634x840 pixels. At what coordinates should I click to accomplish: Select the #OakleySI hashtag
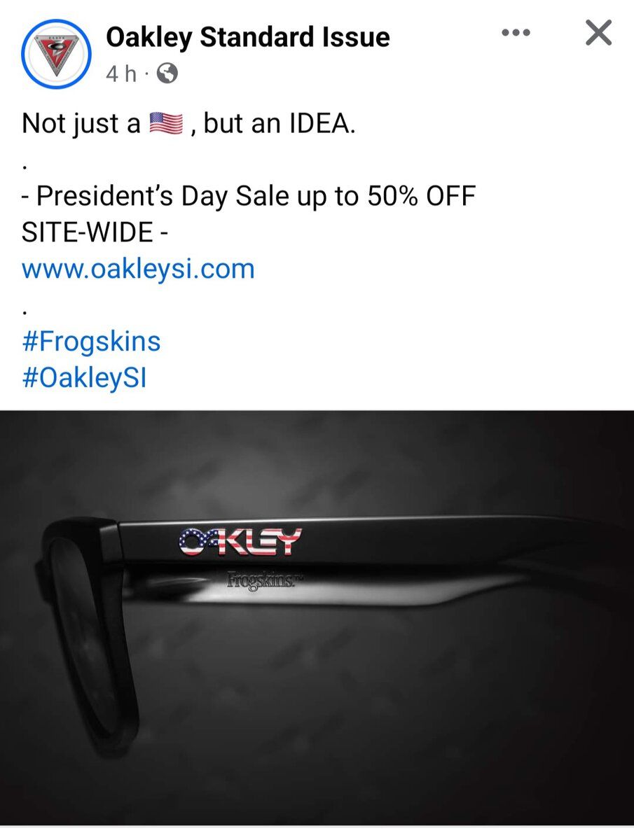coord(84,379)
